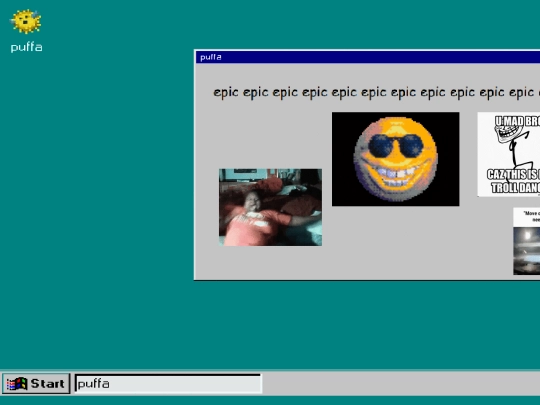The image size is (540, 405).
Task: Click the puffa window title bar
Action: tap(368, 57)
